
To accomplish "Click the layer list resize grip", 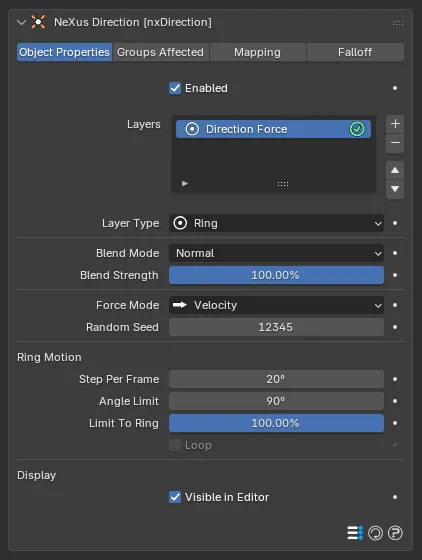I will [x=283, y=184].
